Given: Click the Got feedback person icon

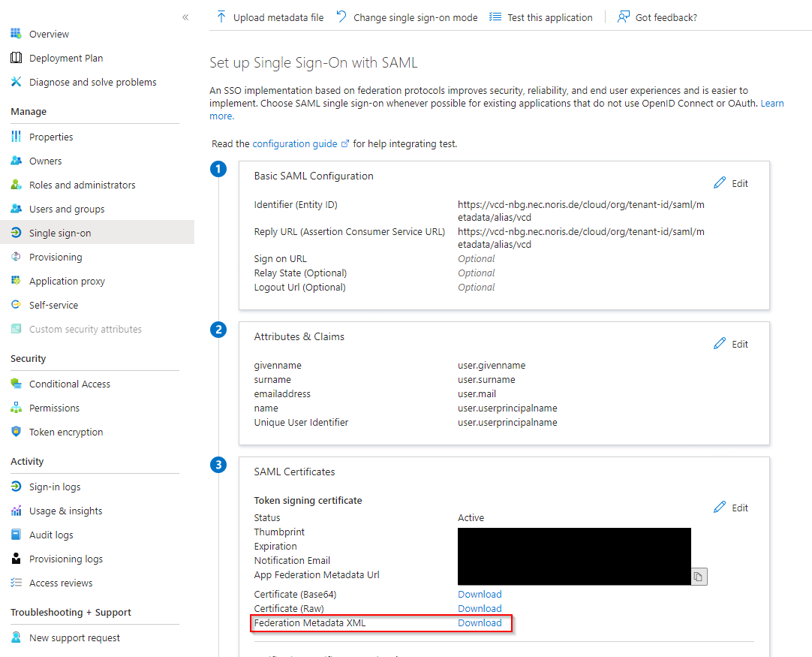Looking at the screenshot, I should 624,17.
